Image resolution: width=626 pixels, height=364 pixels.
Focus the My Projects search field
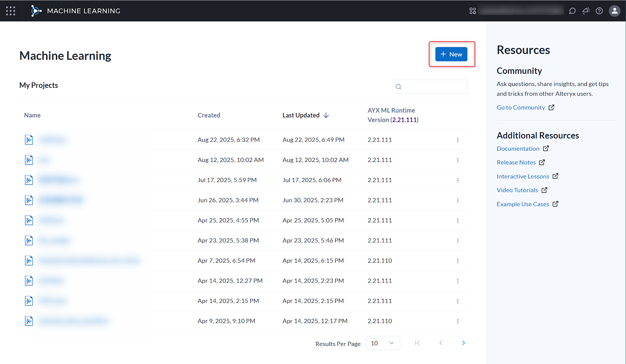coord(430,87)
